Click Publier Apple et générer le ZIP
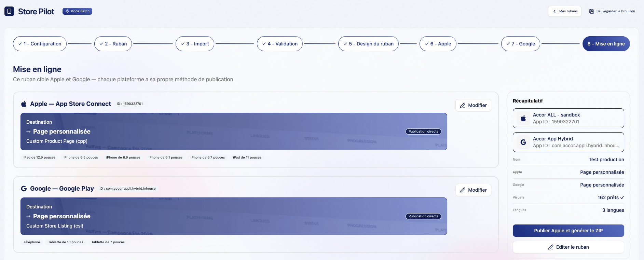 click(x=568, y=231)
